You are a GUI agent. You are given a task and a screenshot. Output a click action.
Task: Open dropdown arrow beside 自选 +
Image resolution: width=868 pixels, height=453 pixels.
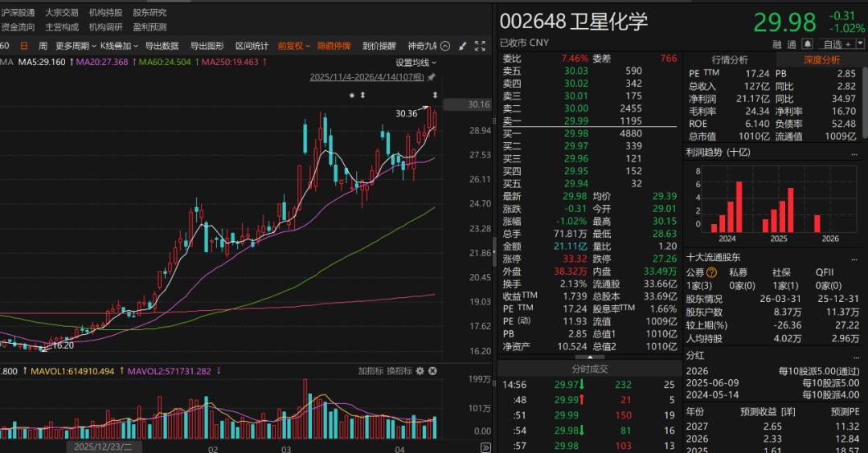pyautogui.click(x=860, y=43)
